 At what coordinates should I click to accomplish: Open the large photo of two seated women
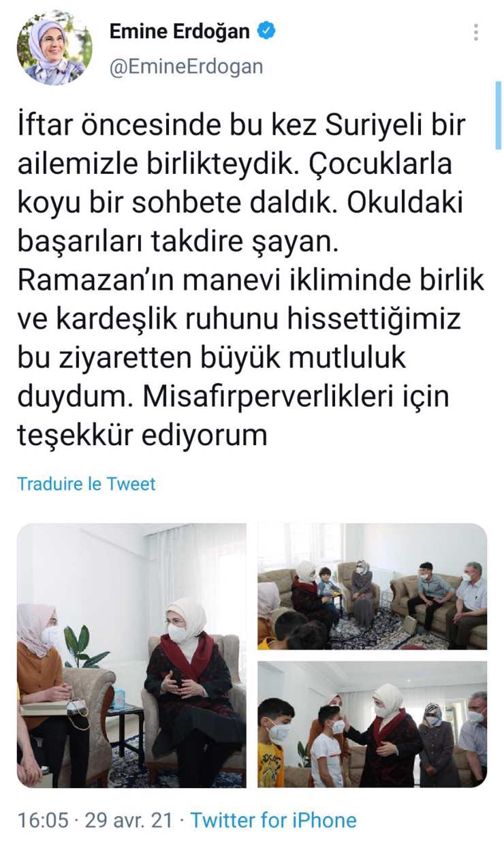131,655
